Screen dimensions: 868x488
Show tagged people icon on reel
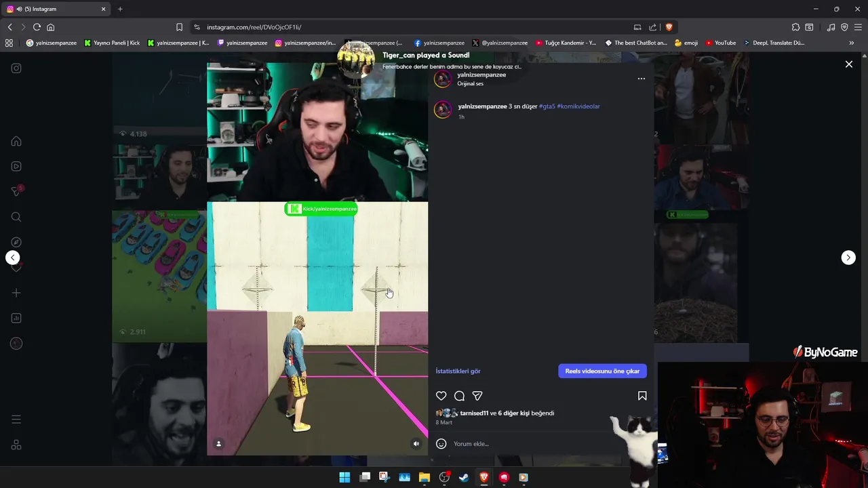pyautogui.click(x=218, y=444)
